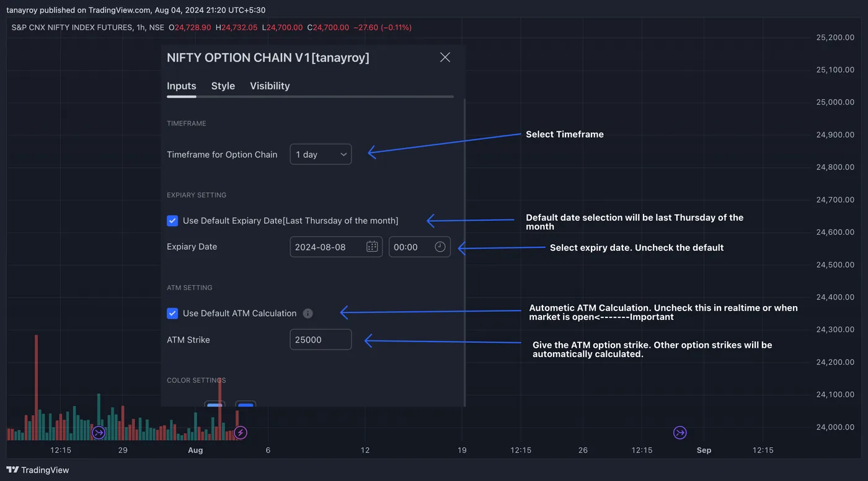Click the 00:00 expiry time field
868x481 pixels.
pos(420,247)
